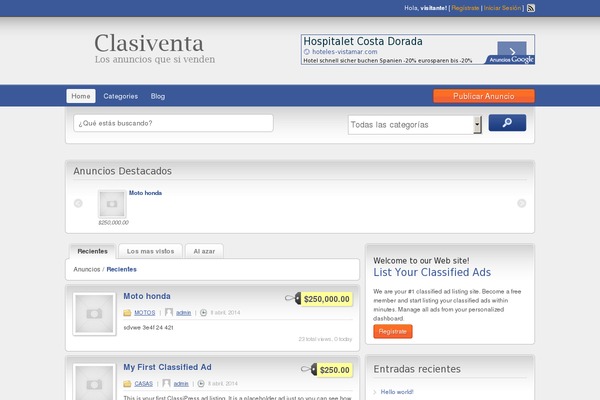Screen dimensions: 600x400
Task: Focus the ¿Qué estás buscando? search field
Action: pos(173,123)
